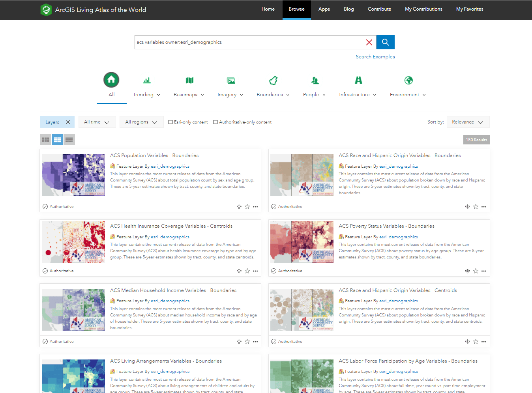This screenshot has width=532, height=393.
Task: Open the Browse tab
Action: pos(296,9)
